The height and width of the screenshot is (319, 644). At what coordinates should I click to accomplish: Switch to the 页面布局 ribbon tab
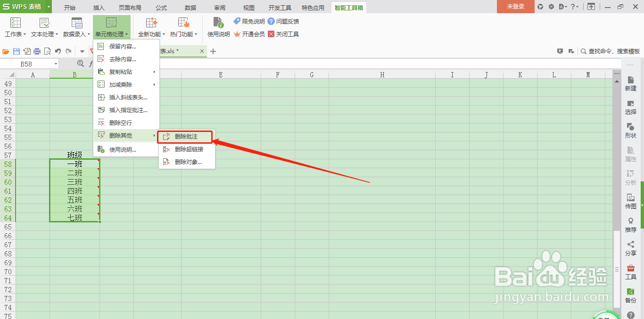pos(130,7)
